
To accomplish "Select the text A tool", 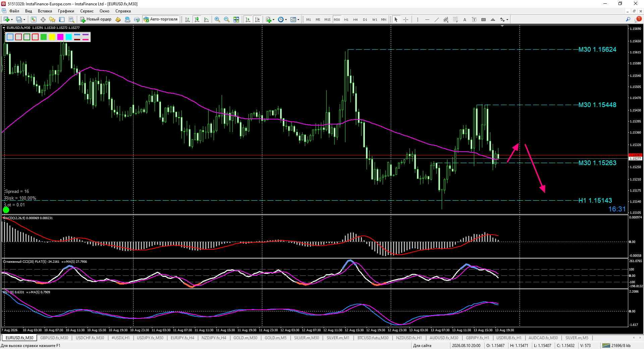I will 465,19.
